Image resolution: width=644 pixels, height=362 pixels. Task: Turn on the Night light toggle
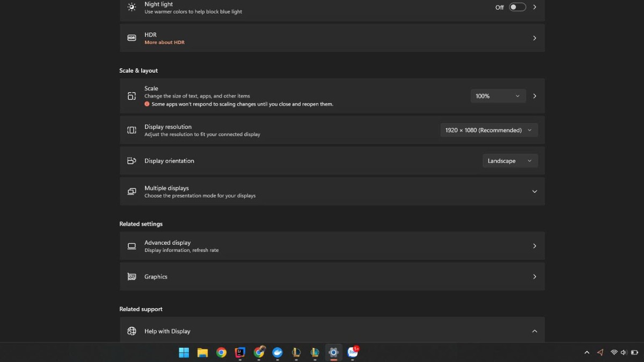[x=517, y=8]
